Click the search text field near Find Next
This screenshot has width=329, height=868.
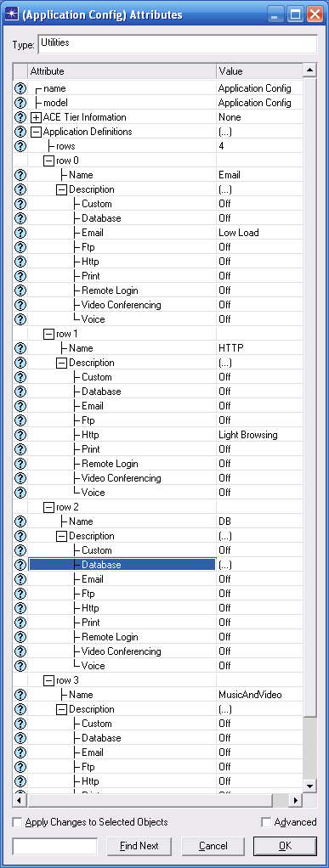(x=54, y=846)
